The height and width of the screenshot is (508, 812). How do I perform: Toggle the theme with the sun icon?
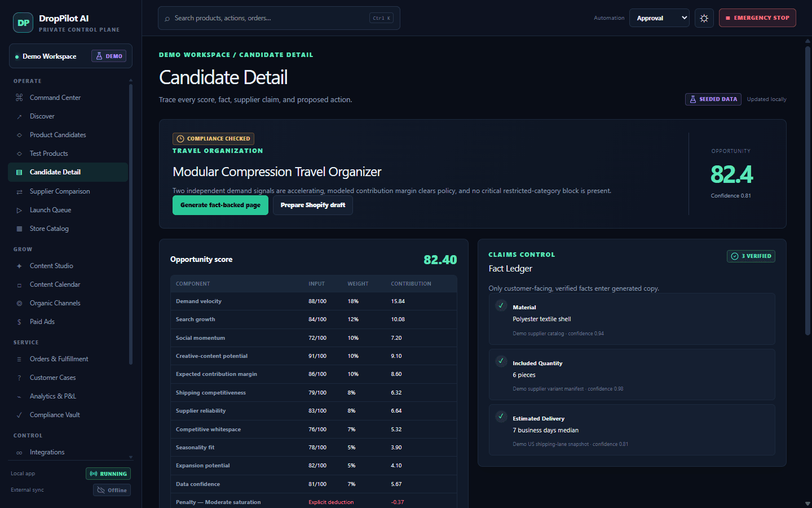pos(704,18)
